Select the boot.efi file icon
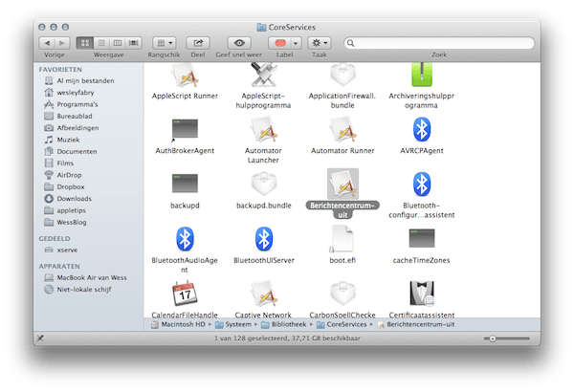This screenshot has width=574, height=392. coord(342,239)
